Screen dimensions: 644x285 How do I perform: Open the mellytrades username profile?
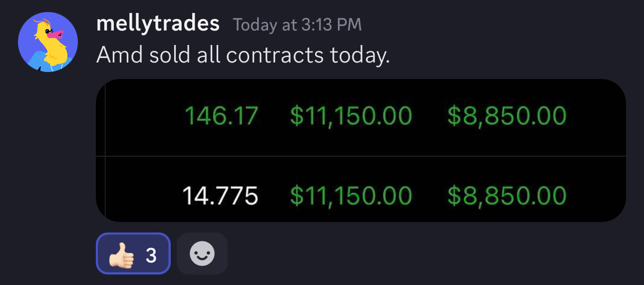point(158,24)
